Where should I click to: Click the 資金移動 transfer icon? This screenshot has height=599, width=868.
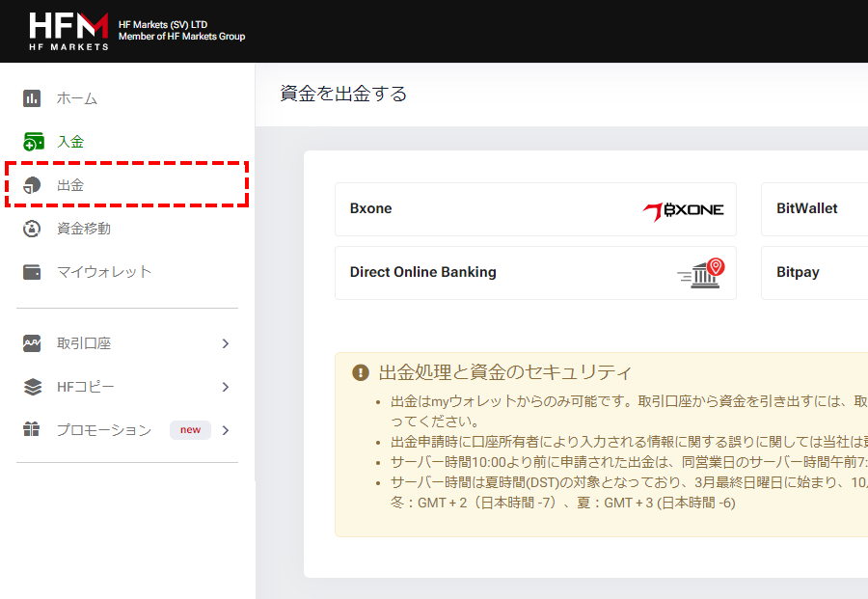32,228
